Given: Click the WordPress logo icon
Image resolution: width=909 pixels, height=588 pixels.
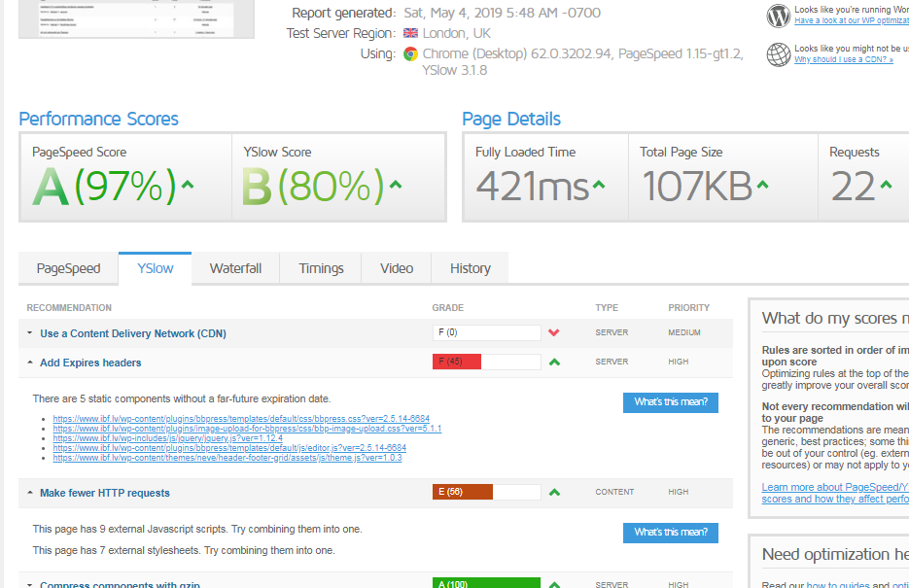Looking at the screenshot, I should coord(778,16).
